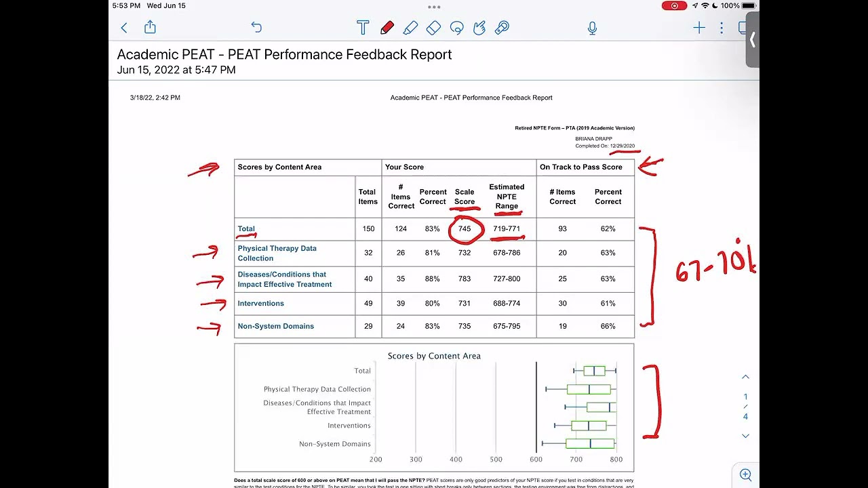868x488 pixels.
Task: Select the Eraser tool
Action: (433, 28)
